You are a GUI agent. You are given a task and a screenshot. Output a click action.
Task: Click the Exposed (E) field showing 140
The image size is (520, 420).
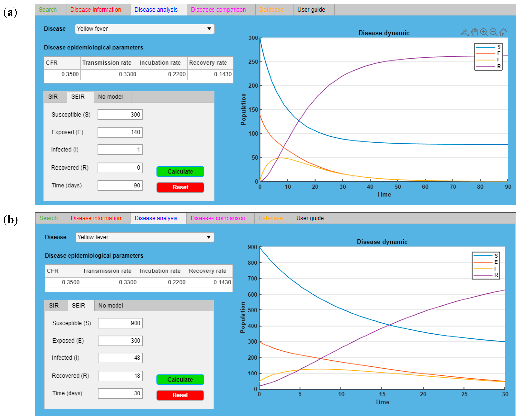pos(120,132)
